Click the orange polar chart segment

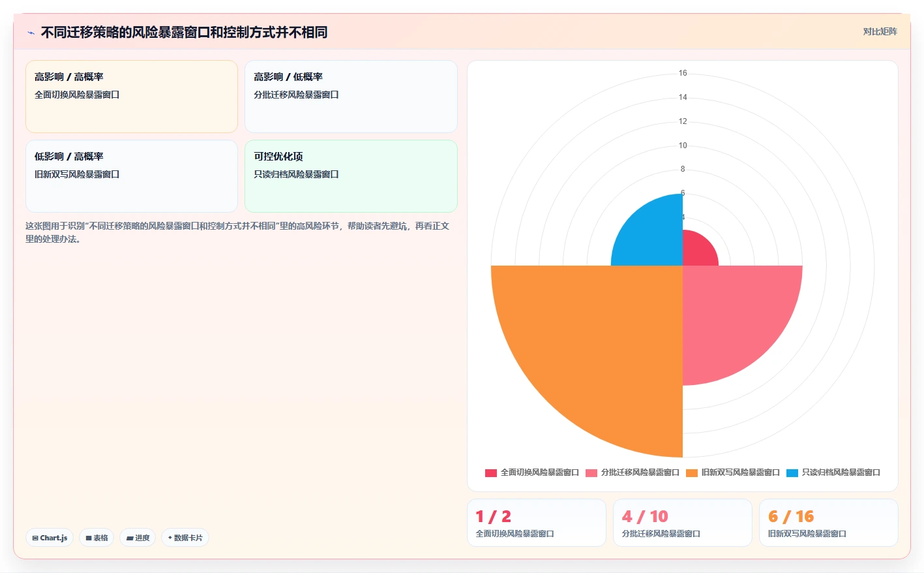pyautogui.click(x=600, y=346)
